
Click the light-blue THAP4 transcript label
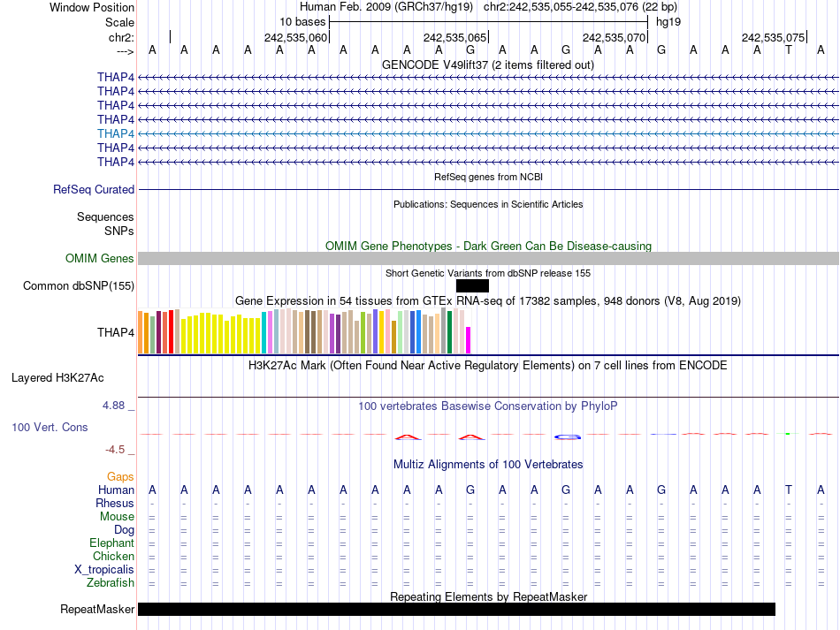point(116,133)
